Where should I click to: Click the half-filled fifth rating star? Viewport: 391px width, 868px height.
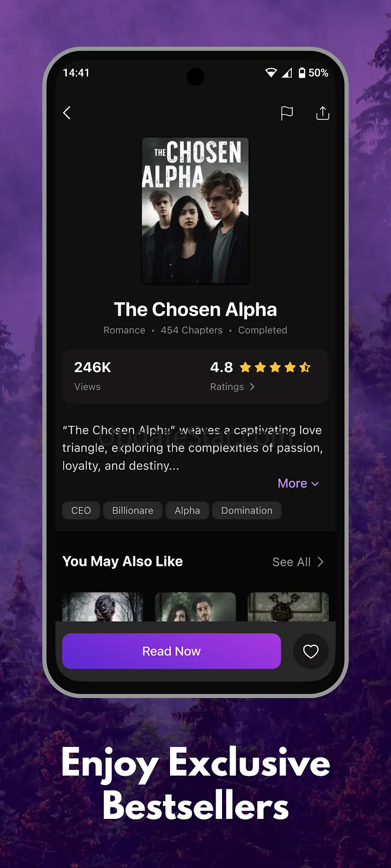[305, 368]
